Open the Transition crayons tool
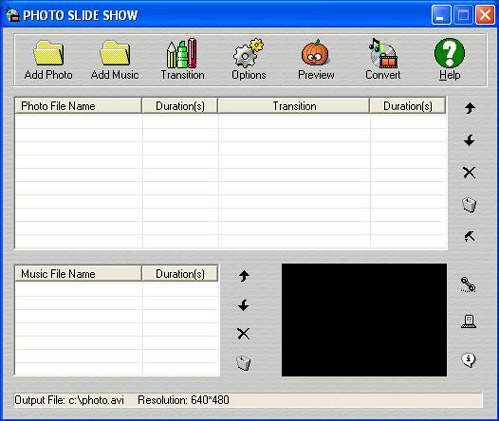Screen dimensions: 499x421 click(x=182, y=60)
